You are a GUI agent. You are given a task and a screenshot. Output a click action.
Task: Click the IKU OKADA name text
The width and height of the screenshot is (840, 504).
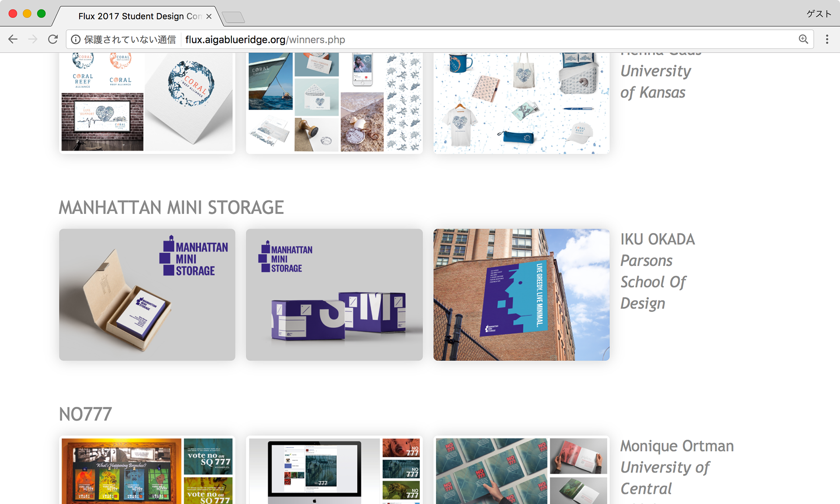click(x=658, y=239)
